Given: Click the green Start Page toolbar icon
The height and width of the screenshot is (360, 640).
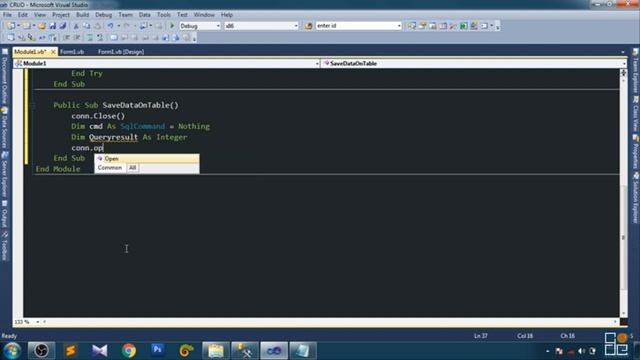Looking at the screenshot, I should tap(464, 26).
